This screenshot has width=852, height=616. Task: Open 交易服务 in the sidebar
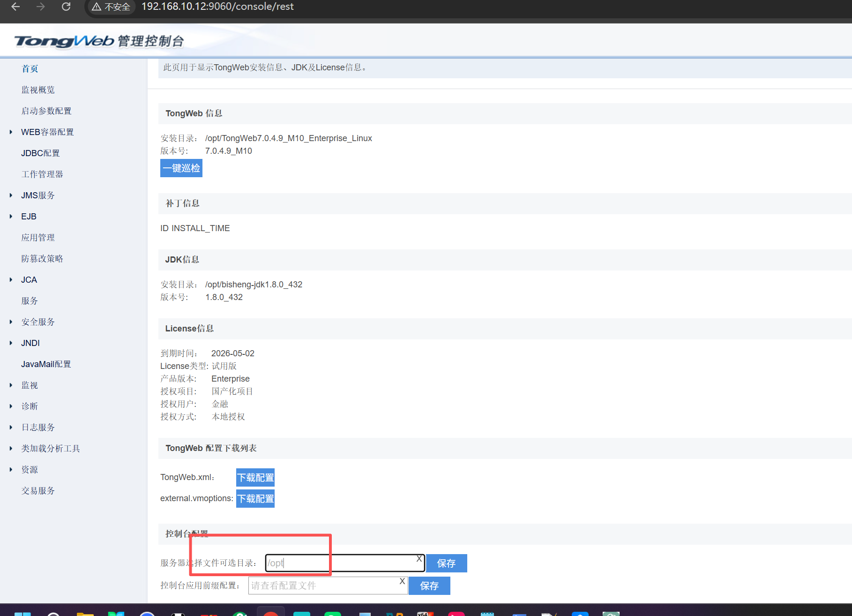38,491
